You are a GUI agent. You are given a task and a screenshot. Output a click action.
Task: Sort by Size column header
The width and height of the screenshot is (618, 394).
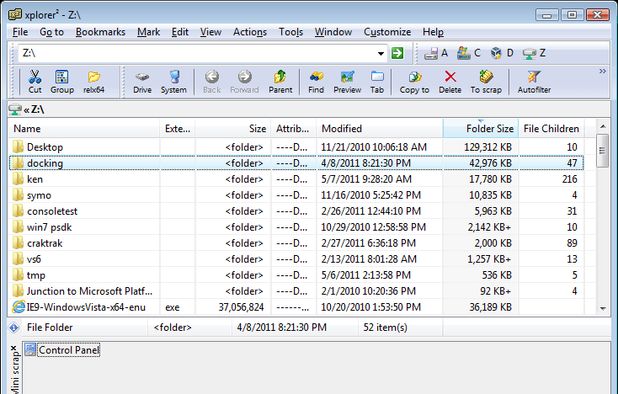coord(233,128)
